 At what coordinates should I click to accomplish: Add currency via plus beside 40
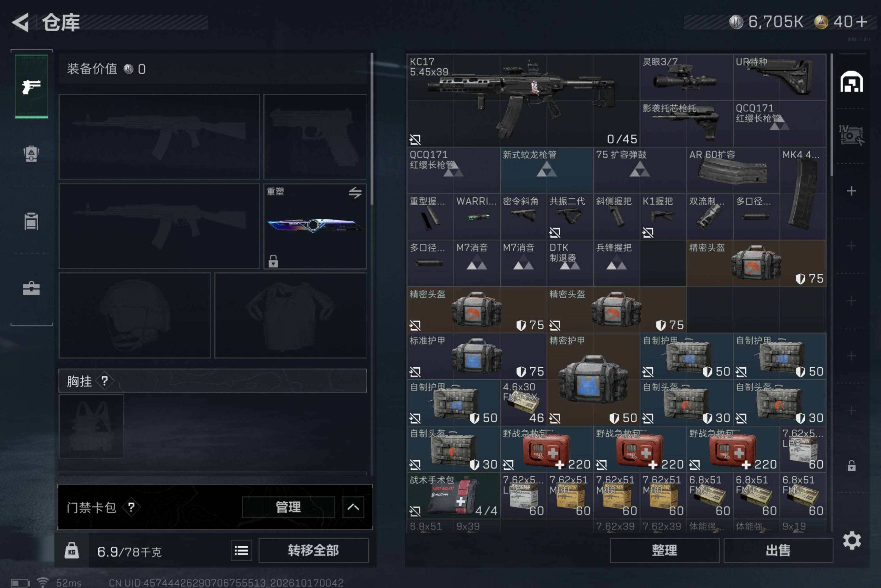click(x=862, y=22)
